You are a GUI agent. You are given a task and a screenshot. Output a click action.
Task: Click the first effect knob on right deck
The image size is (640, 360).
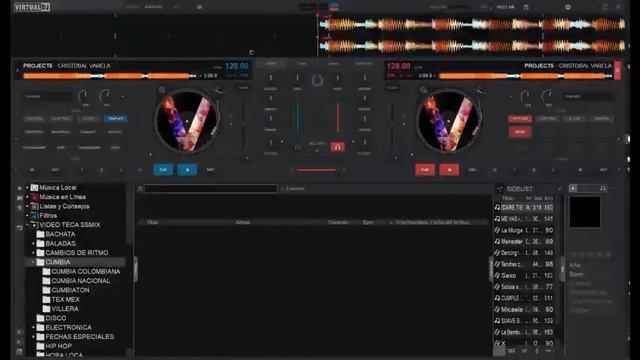coord(525,96)
